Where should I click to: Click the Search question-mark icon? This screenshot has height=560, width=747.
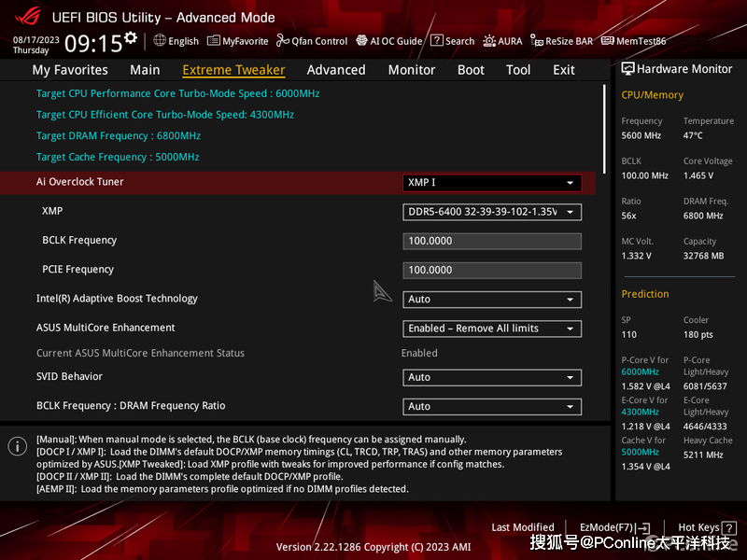click(x=436, y=40)
